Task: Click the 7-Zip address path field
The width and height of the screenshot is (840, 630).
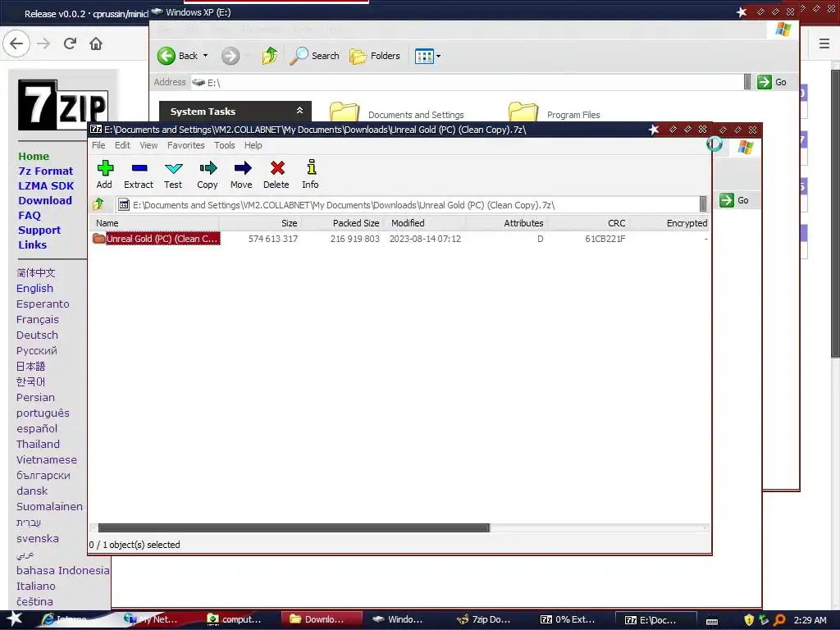Action: tap(407, 204)
